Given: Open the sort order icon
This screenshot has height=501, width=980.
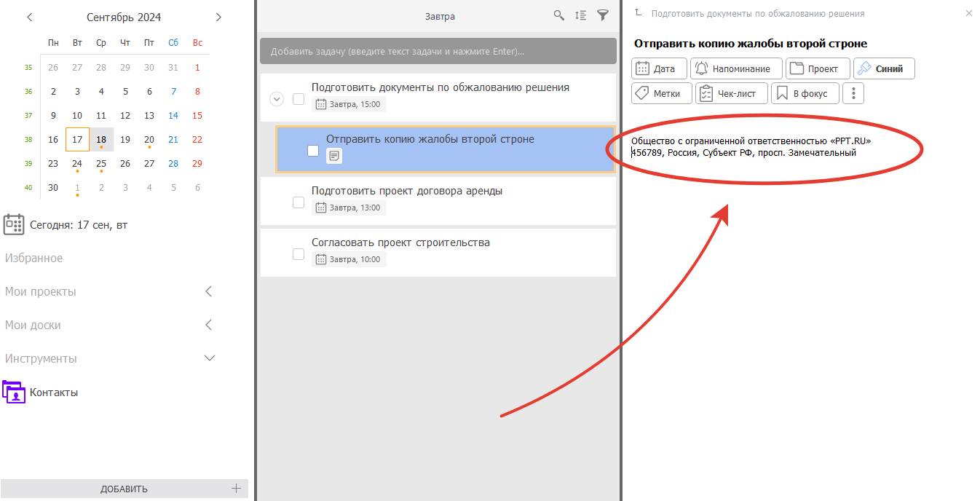Looking at the screenshot, I should pyautogui.click(x=580, y=15).
